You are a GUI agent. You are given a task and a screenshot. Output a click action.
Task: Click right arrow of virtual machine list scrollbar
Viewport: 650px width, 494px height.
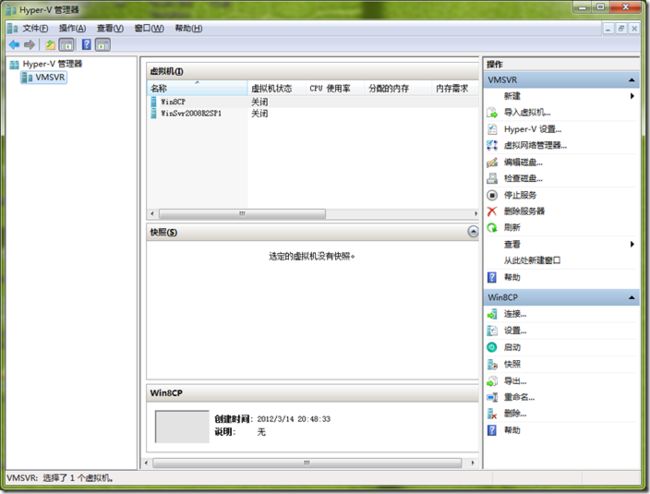point(475,213)
